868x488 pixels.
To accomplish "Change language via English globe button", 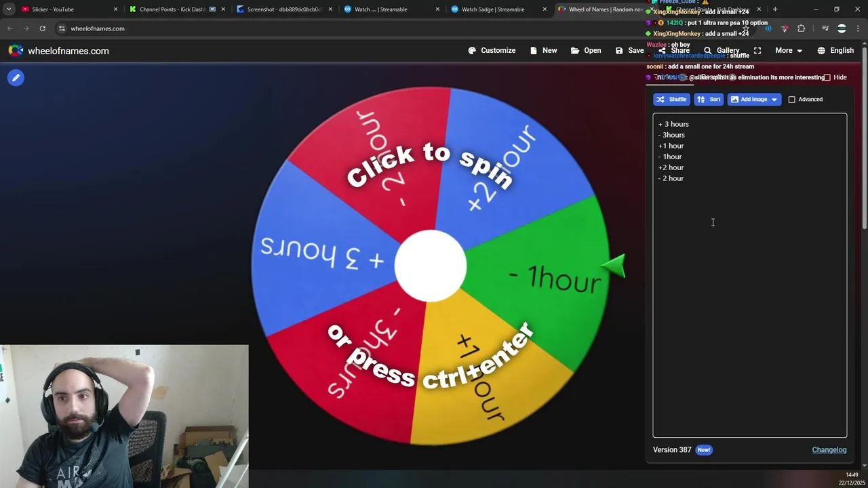I will 835,51.
